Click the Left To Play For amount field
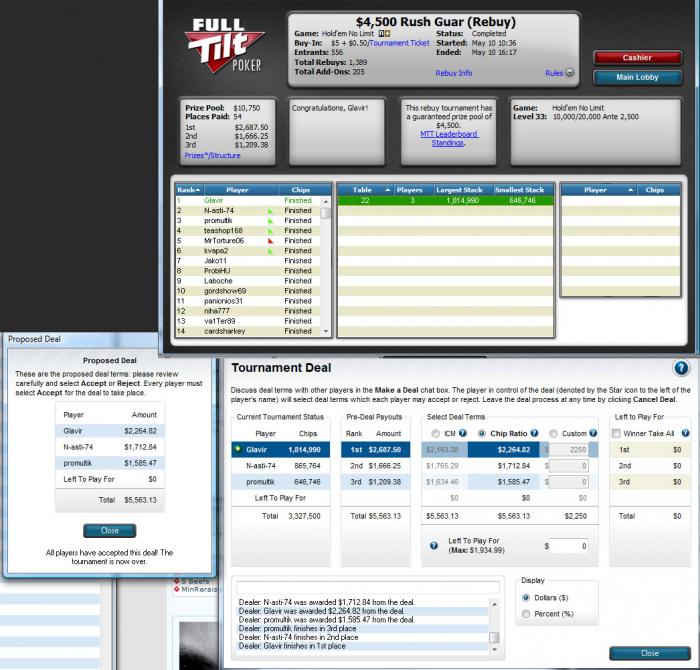 [x=569, y=546]
